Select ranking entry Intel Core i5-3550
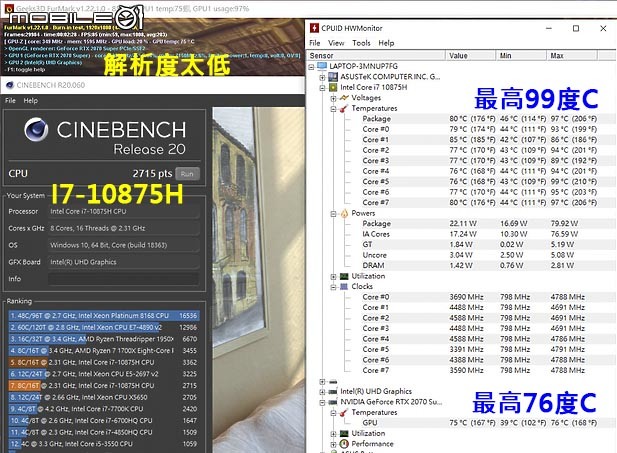Screen dimensions: 617x453 tap(104, 444)
